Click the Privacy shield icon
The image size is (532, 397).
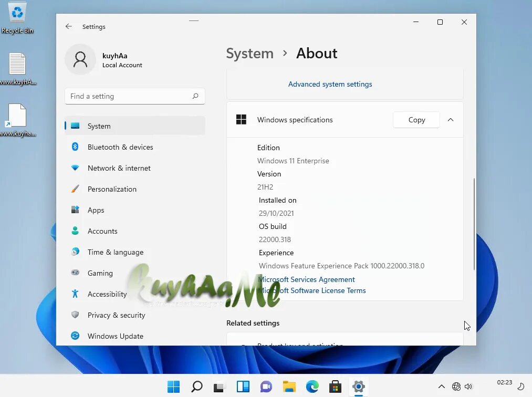75,315
